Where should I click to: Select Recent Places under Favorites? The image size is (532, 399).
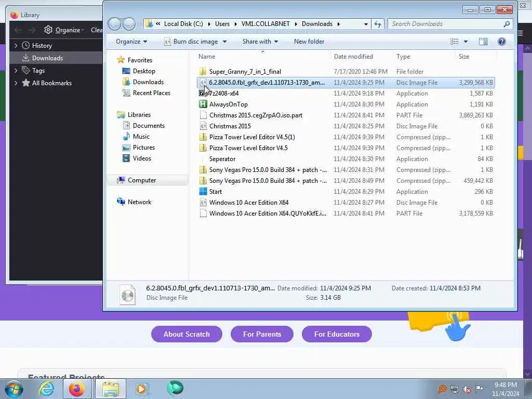[x=152, y=93]
